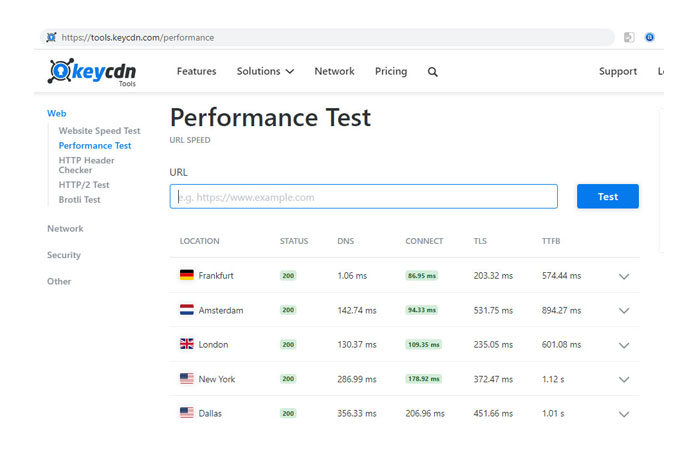Click the URL input field
This screenshot has width=700, height=453.
(364, 197)
